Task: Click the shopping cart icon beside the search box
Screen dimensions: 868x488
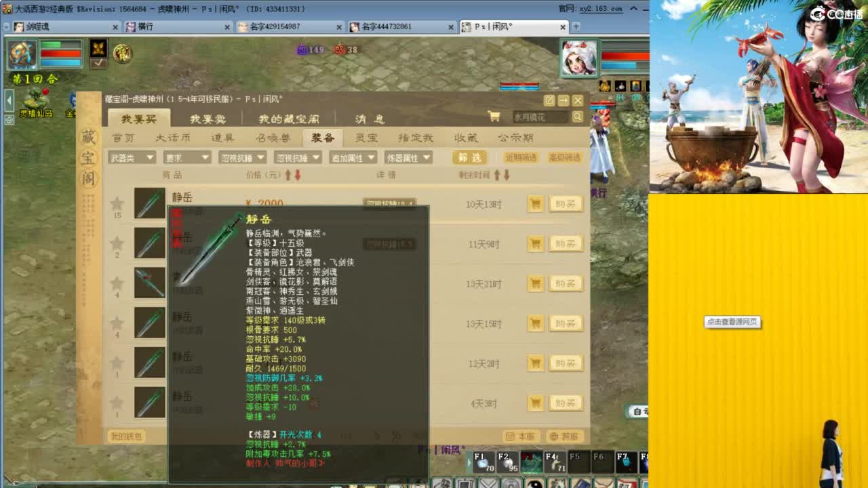Action: tap(494, 116)
